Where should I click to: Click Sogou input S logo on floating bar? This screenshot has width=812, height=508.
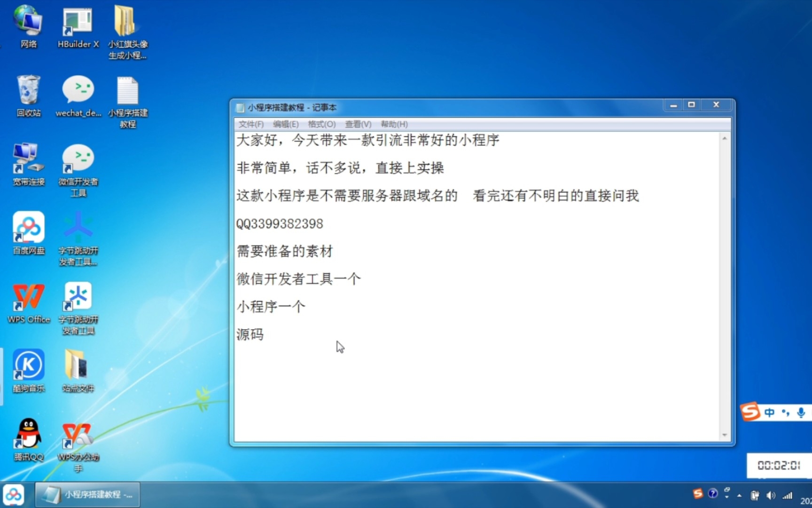[x=750, y=412]
